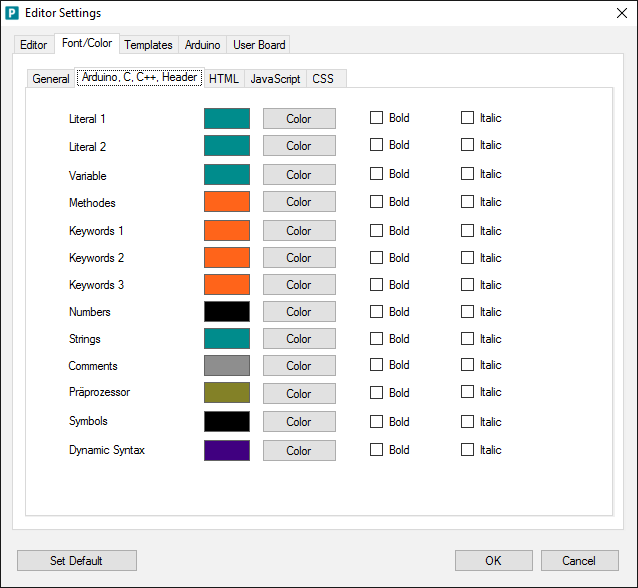
Task: Toggle Bold checkbox for Keywords 1
Action: 377,231
